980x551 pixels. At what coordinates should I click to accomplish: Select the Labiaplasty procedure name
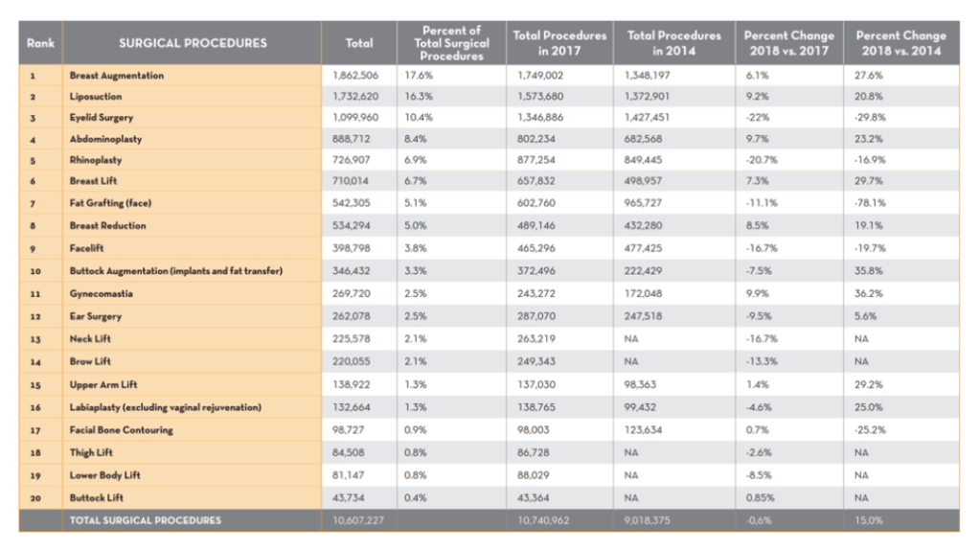coord(165,407)
